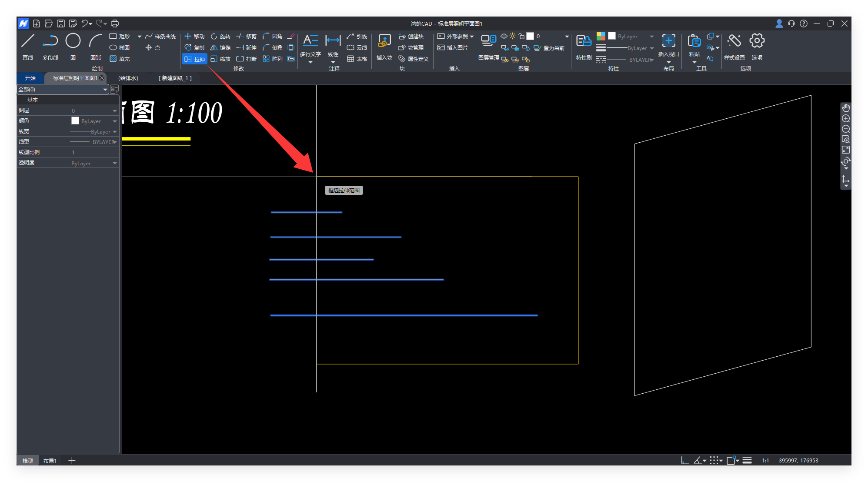The image size is (868, 482).
Task: Open Style Settings (样式设置)
Action: click(x=734, y=41)
